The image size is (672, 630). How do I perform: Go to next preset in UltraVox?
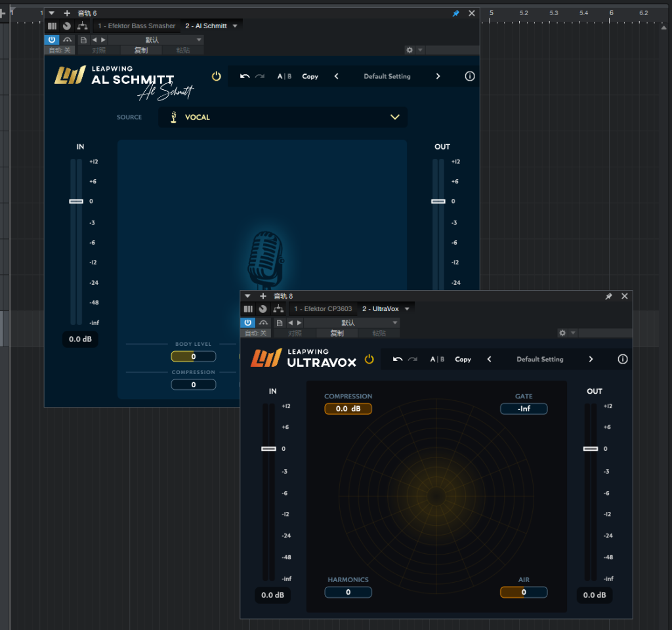click(591, 359)
